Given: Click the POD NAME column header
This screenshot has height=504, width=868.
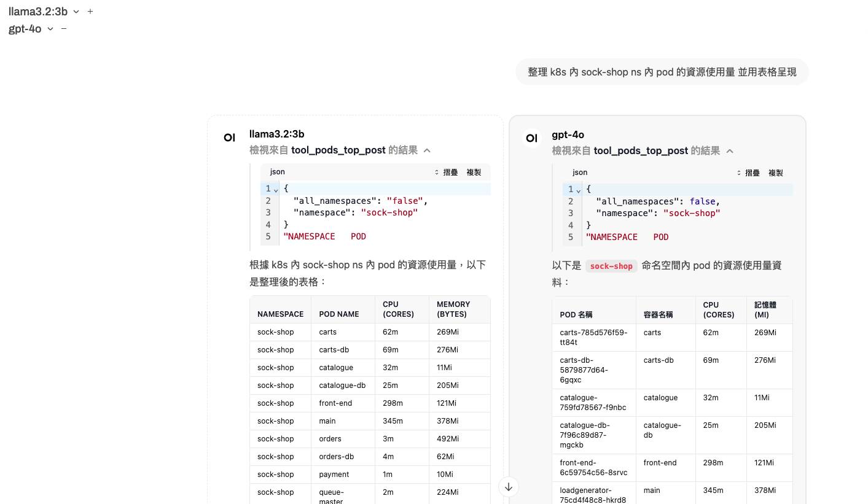Looking at the screenshot, I should click(x=339, y=314).
